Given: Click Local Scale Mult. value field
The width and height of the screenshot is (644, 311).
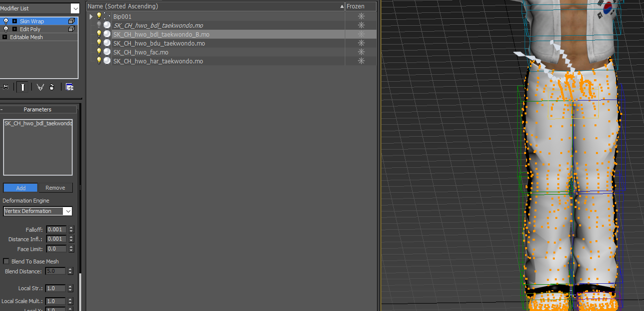Looking at the screenshot, I should (56, 301).
